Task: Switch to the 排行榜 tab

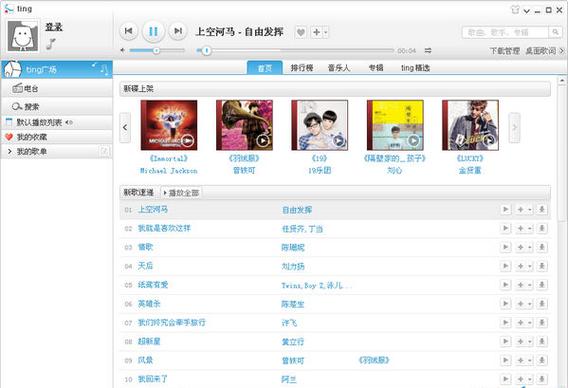Action: pyautogui.click(x=302, y=68)
